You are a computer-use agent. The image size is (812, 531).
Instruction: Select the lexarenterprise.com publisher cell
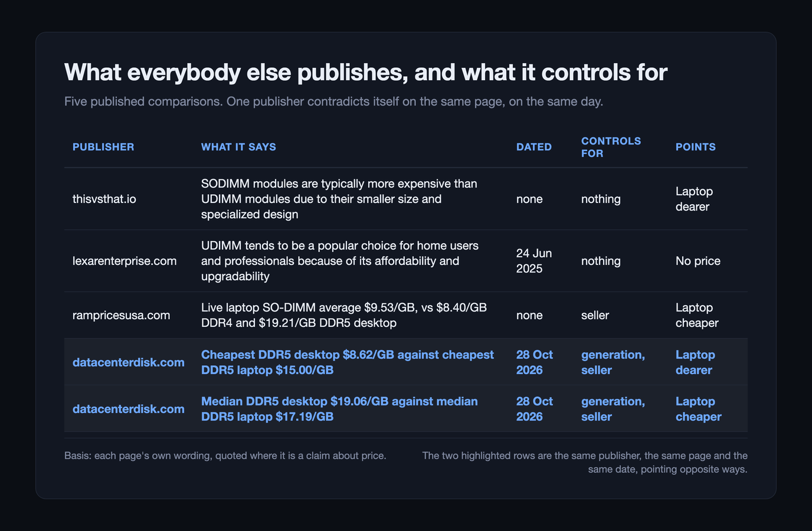125,261
